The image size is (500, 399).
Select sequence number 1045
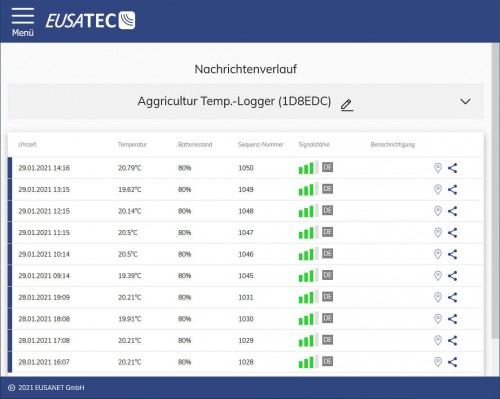[246, 276]
